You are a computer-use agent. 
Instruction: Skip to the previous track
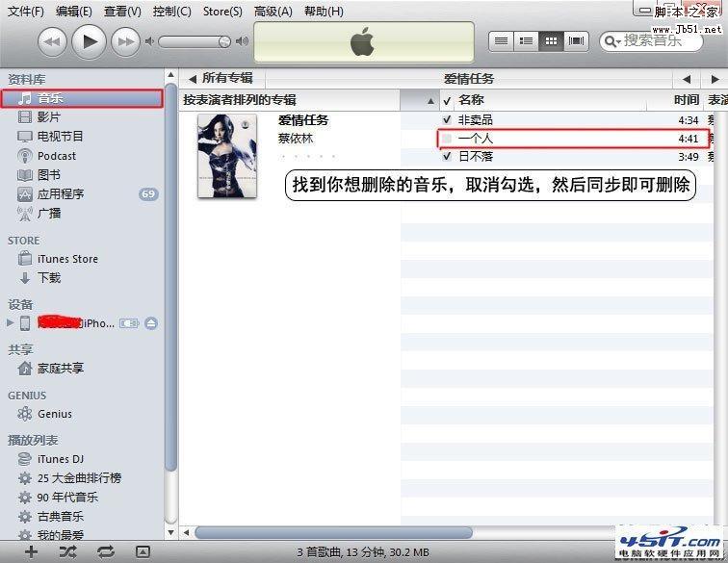tap(52, 40)
